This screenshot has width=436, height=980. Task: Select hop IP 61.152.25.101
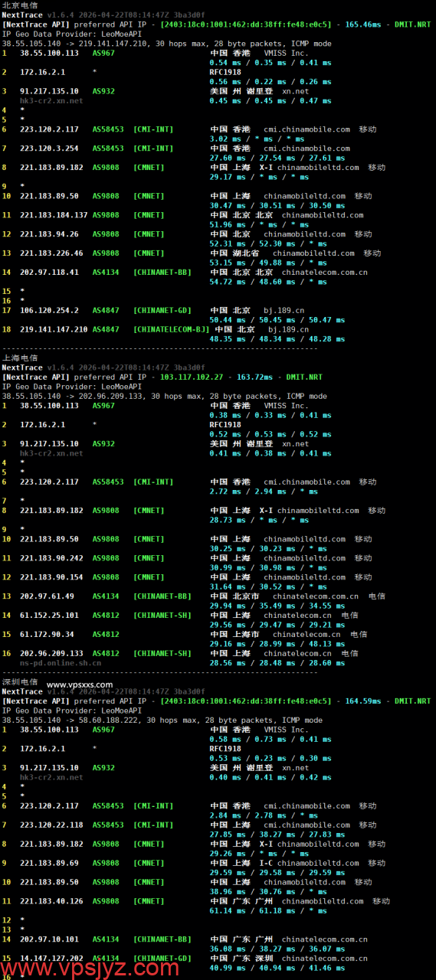(x=49, y=615)
